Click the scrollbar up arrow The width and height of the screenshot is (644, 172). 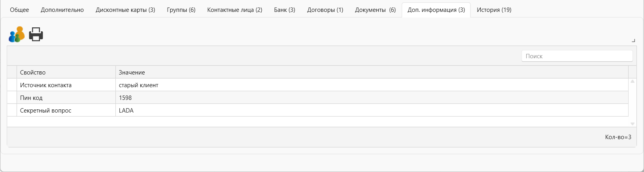[x=633, y=81]
